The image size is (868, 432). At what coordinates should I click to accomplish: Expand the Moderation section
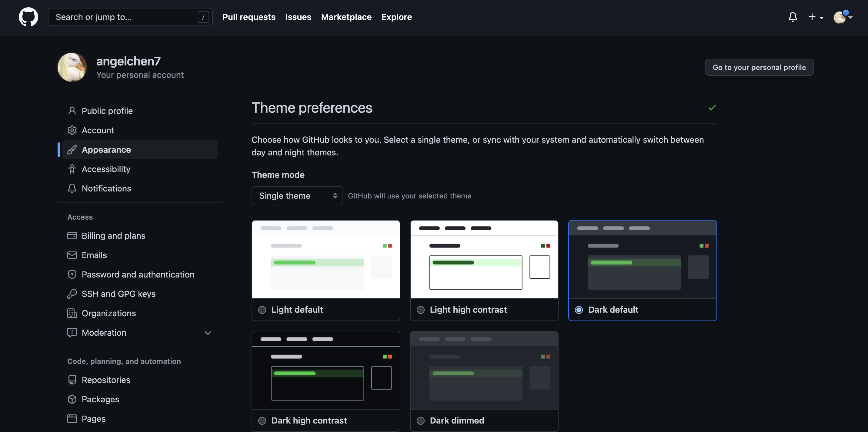pos(208,333)
